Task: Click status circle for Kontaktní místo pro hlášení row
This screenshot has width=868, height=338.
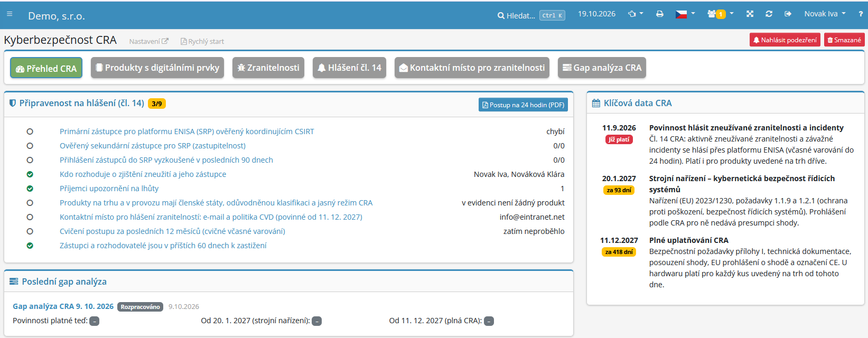Action: pyautogui.click(x=30, y=217)
